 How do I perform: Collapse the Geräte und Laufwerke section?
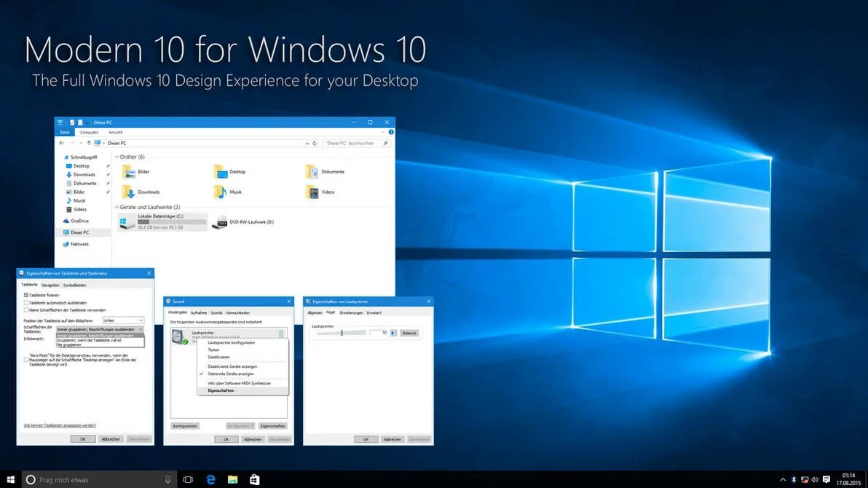(x=117, y=207)
